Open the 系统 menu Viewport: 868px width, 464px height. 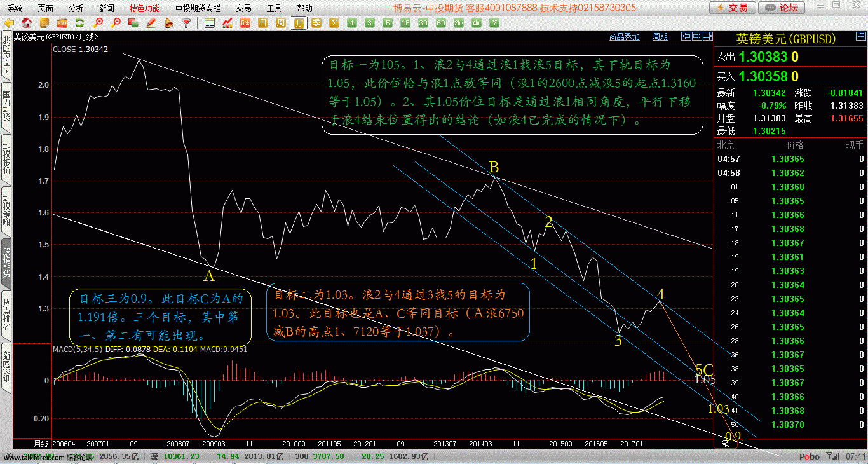coord(15,8)
